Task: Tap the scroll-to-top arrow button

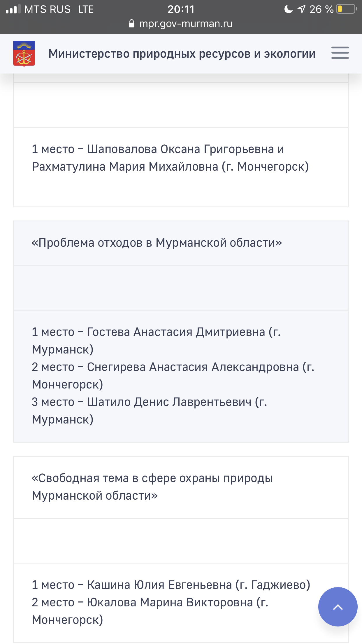Action: (338, 607)
